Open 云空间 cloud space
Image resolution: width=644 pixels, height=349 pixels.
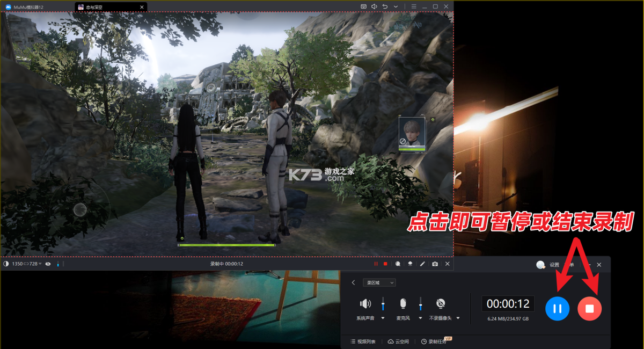pyautogui.click(x=398, y=341)
